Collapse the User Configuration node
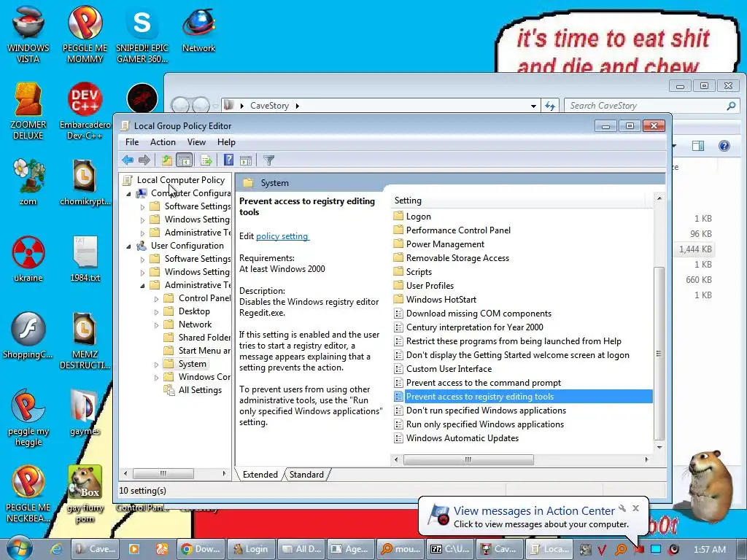747x560 pixels. pyautogui.click(x=128, y=246)
